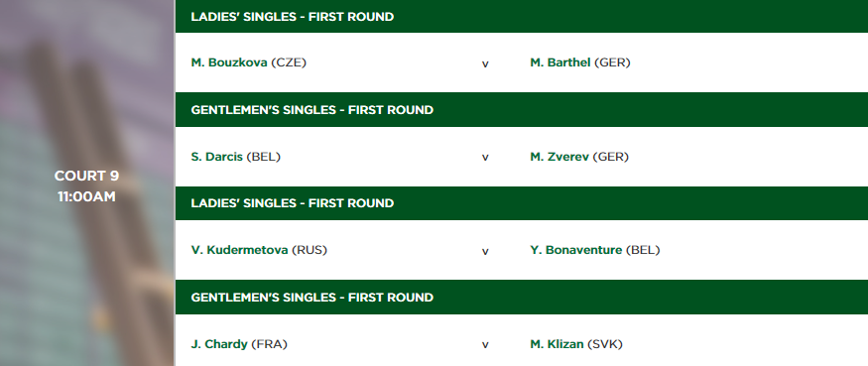This screenshot has height=366, width=868.
Task: Click the second Ladies' Singles First Round header
Action: point(522,203)
